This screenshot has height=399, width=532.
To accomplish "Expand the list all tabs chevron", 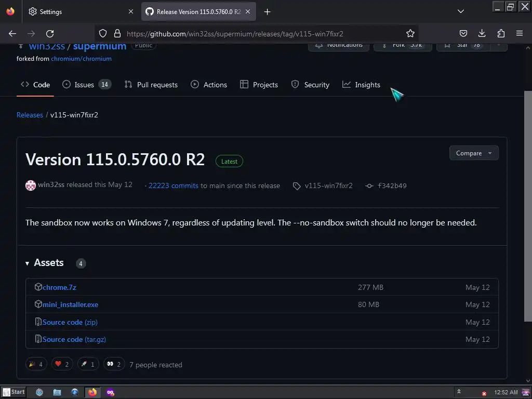I will (460, 11).
